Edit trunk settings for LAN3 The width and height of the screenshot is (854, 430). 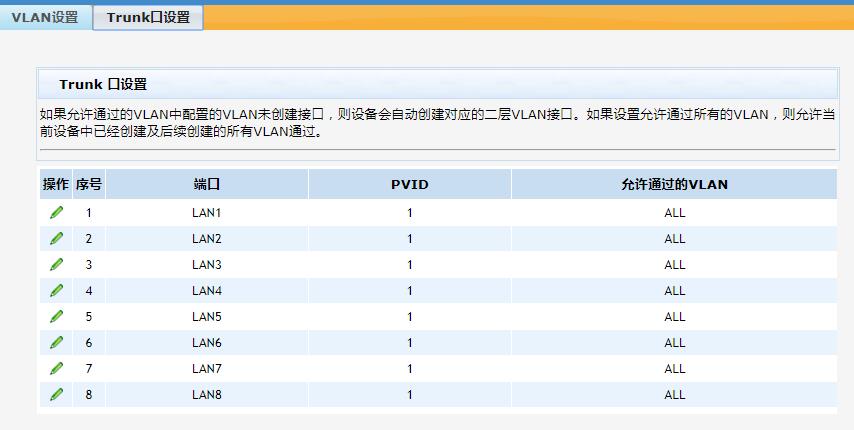coord(57,265)
